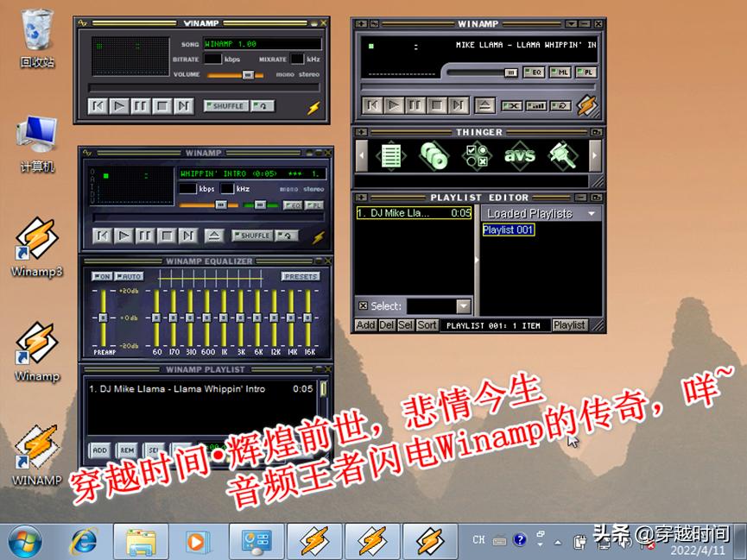Toggle PL button in Winamp3 window
Screen dimensions: 747x560
tap(586, 72)
